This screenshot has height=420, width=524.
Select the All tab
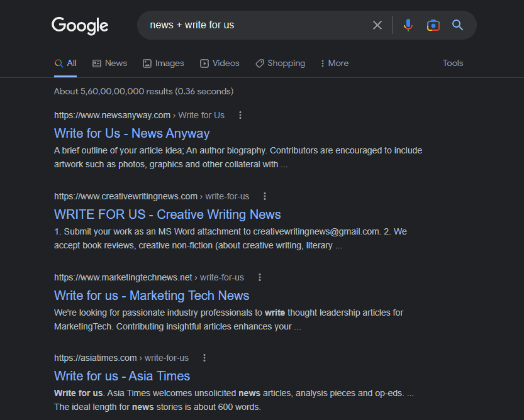point(65,64)
